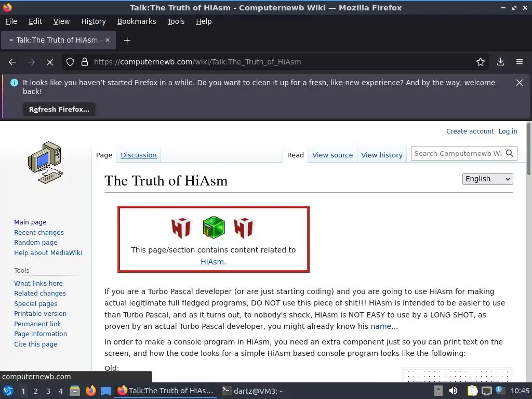
Task: Open the Bookmarks menu
Action: point(137,21)
